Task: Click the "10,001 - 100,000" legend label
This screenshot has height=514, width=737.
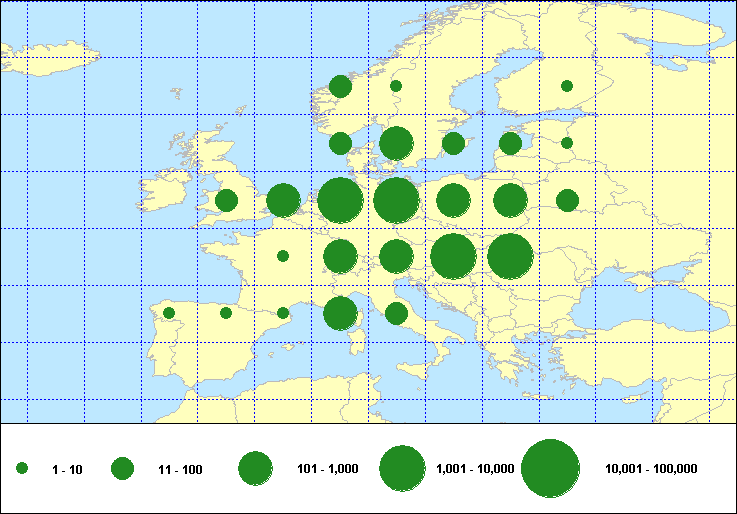Action: pyautogui.click(x=651, y=469)
